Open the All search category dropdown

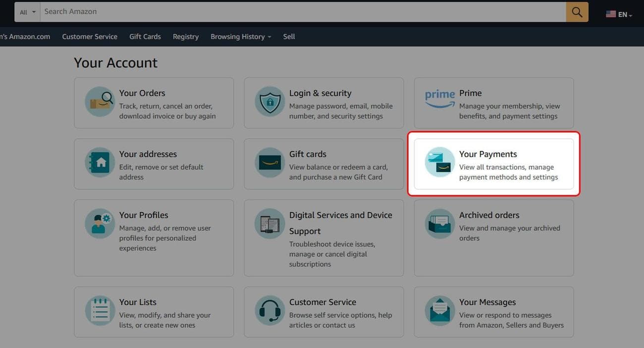click(26, 11)
